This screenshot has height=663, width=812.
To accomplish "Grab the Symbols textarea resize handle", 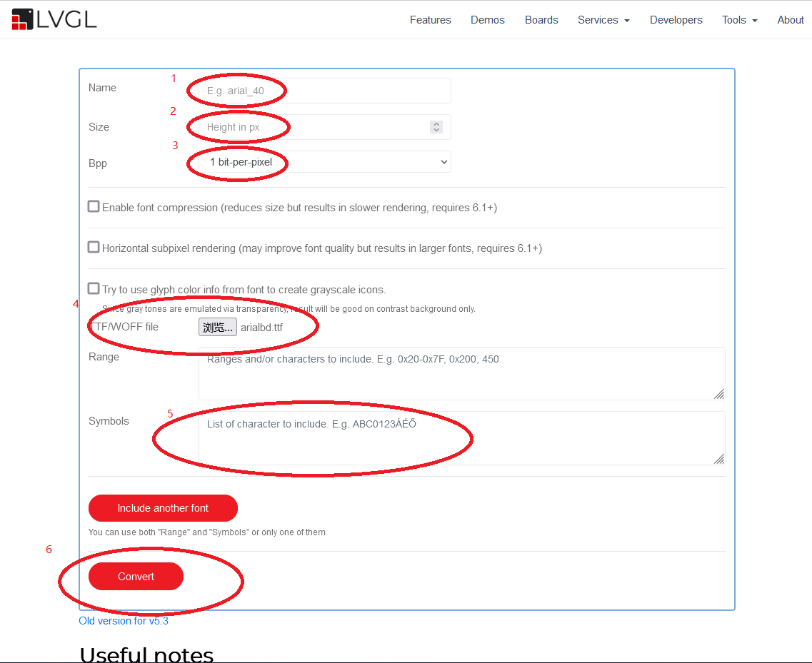I will (x=719, y=459).
